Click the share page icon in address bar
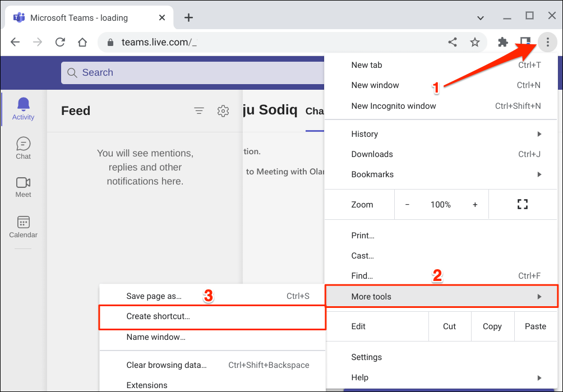 click(x=453, y=42)
